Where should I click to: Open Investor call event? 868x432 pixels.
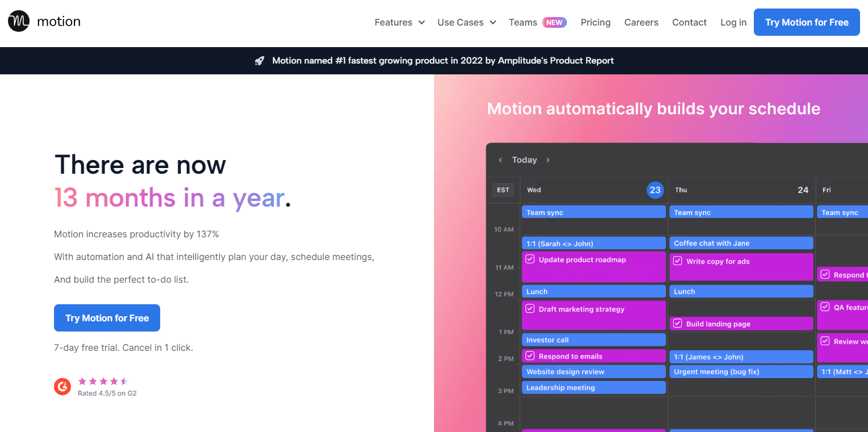[594, 339]
